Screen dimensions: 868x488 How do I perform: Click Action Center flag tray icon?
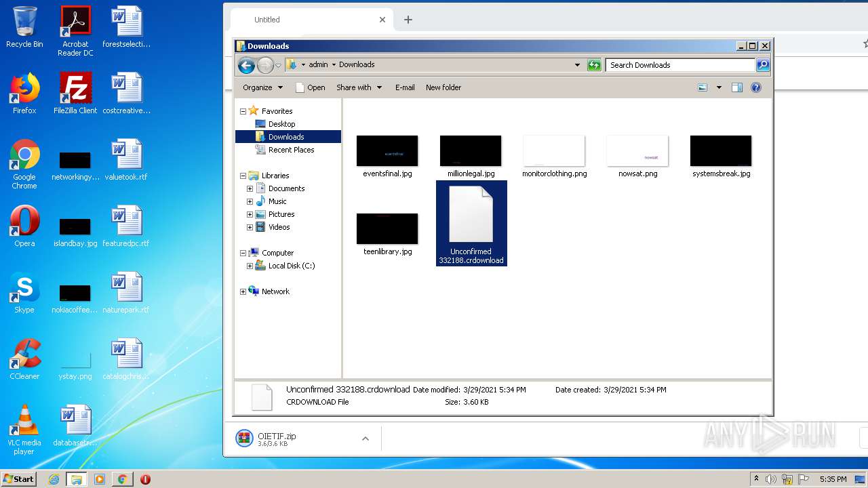(804, 479)
